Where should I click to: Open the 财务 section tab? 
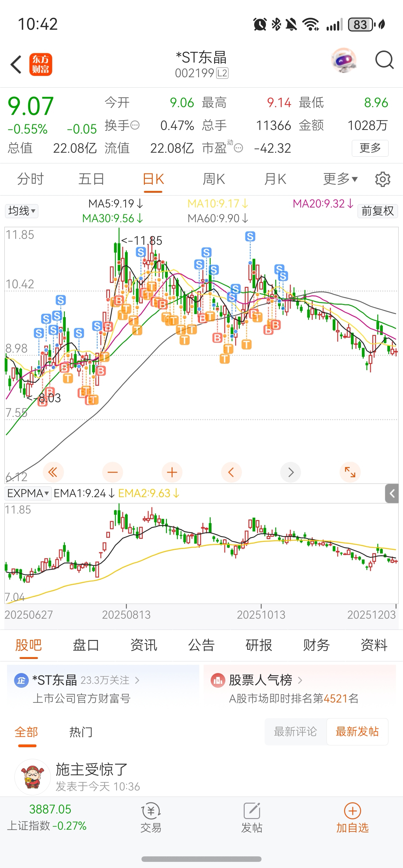point(316,645)
